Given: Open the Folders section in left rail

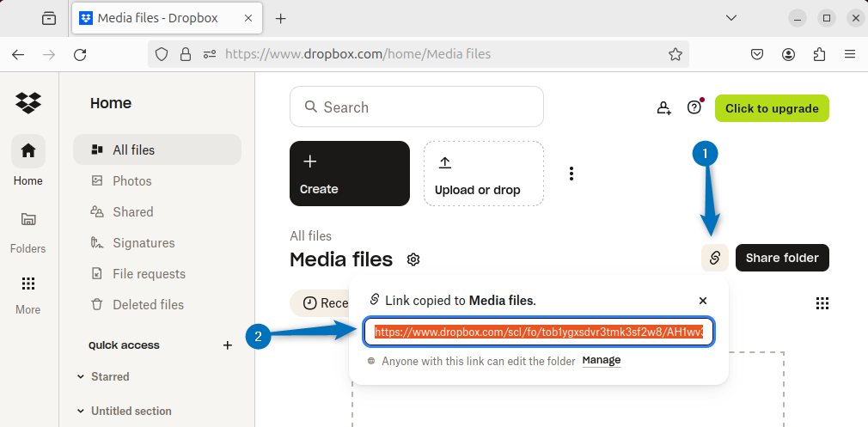Looking at the screenshot, I should 28,220.
